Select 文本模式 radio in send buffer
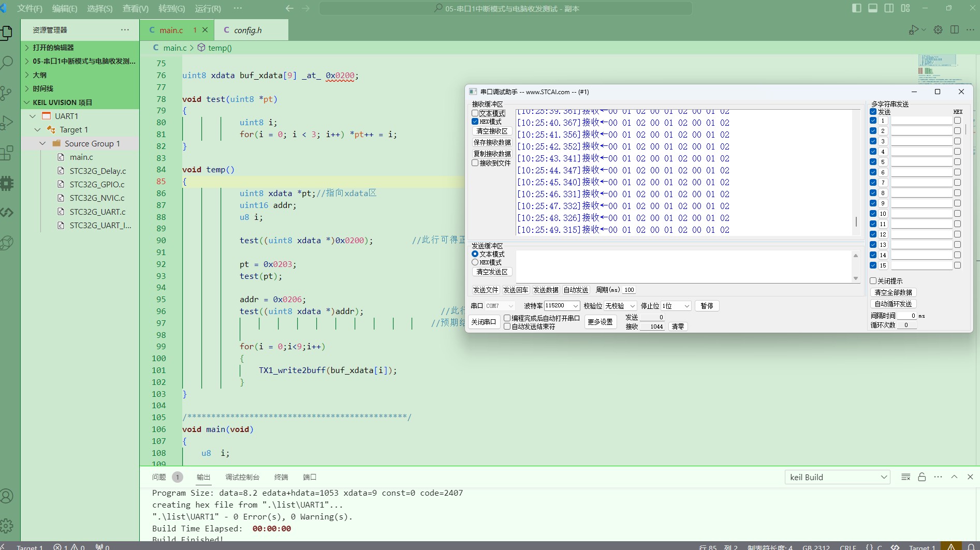Screen dimensions: 980x550 tap(475, 254)
